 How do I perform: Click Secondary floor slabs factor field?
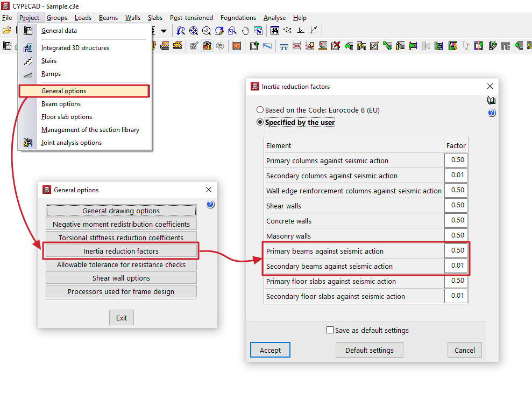[456, 296]
